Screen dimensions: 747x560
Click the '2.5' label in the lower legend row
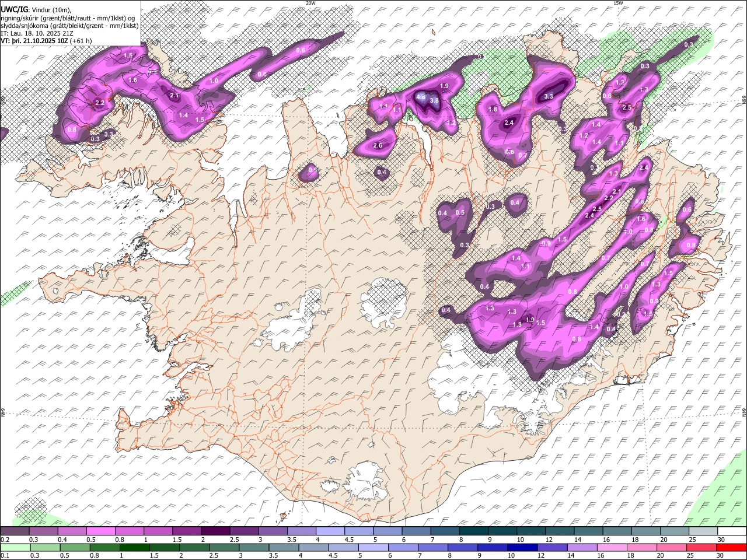(x=214, y=555)
